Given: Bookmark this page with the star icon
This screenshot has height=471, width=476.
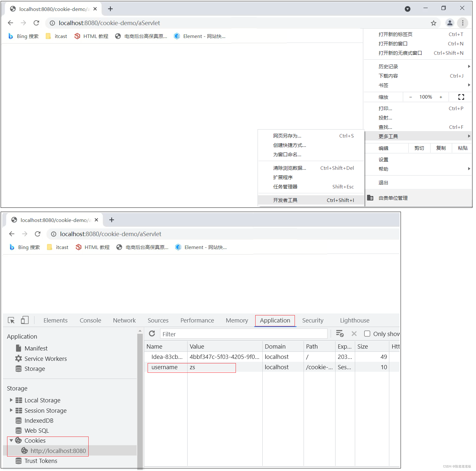Looking at the screenshot, I should tap(433, 23).
